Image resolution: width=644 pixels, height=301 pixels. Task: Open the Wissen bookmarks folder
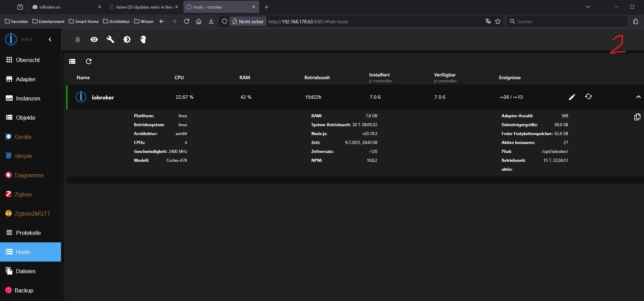144,21
